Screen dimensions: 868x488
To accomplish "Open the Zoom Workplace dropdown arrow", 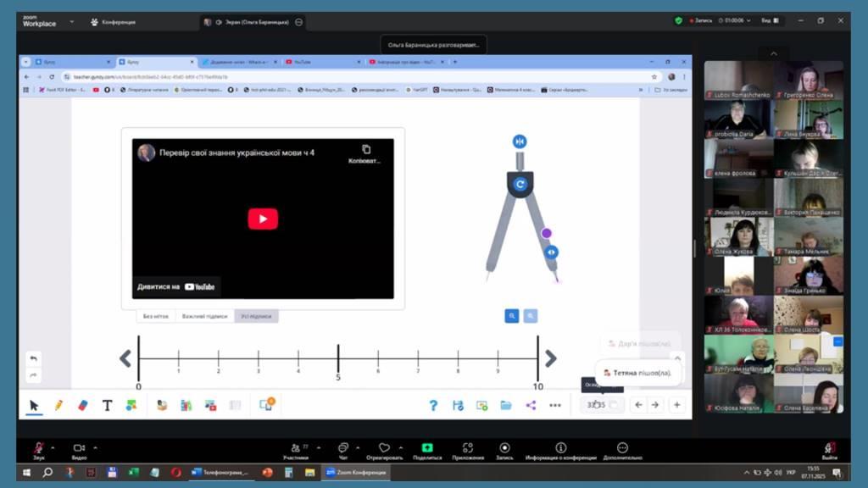I will pos(72,22).
